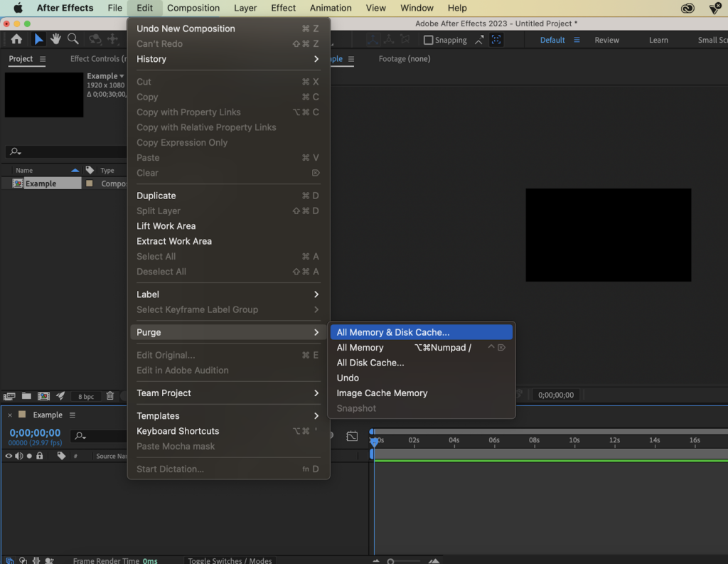Switch to the Review workspace
Screen dimensions: 728x564
(x=607, y=40)
